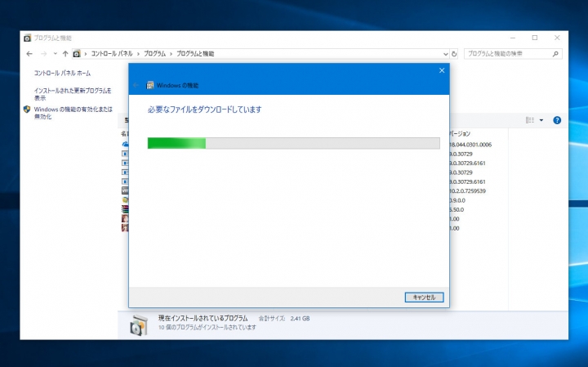588x367 pixels.
Task: Select version 5.50.0 cell
Action: 457,209
